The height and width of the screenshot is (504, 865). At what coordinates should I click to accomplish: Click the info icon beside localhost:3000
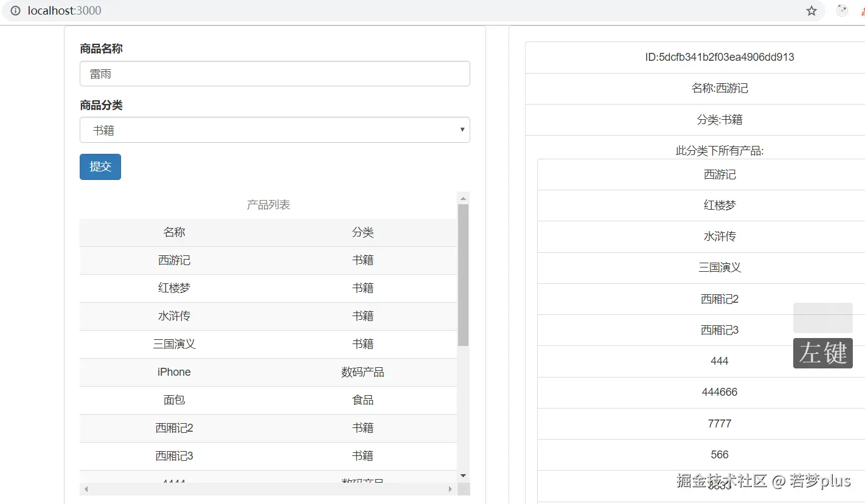tap(15, 10)
